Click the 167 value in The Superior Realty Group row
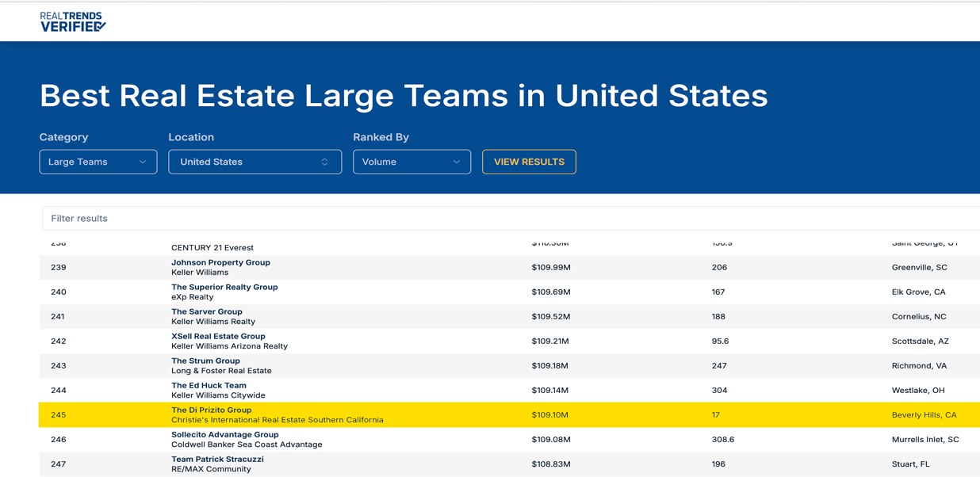Image resolution: width=980 pixels, height=477 pixels. coord(718,292)
